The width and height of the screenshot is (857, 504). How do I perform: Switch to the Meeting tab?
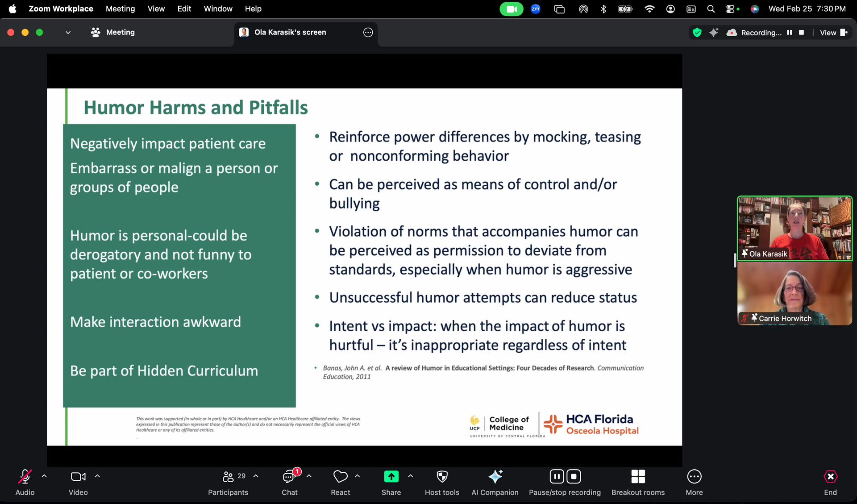113,32
